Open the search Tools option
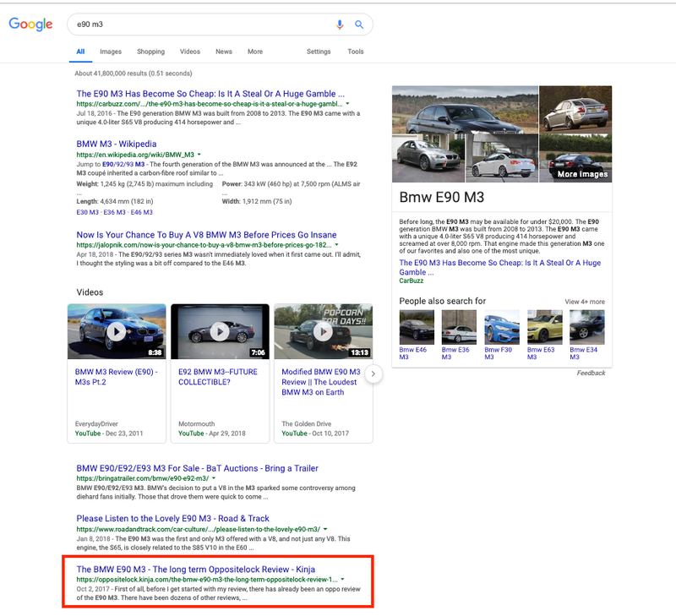Screen dimensions: 676x616 point(356,52)
